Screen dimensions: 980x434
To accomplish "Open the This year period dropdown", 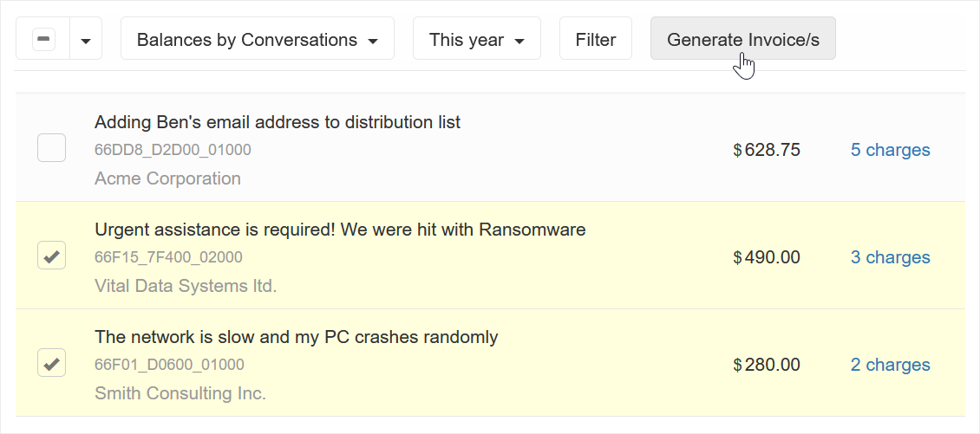I will tap(477, 39).
